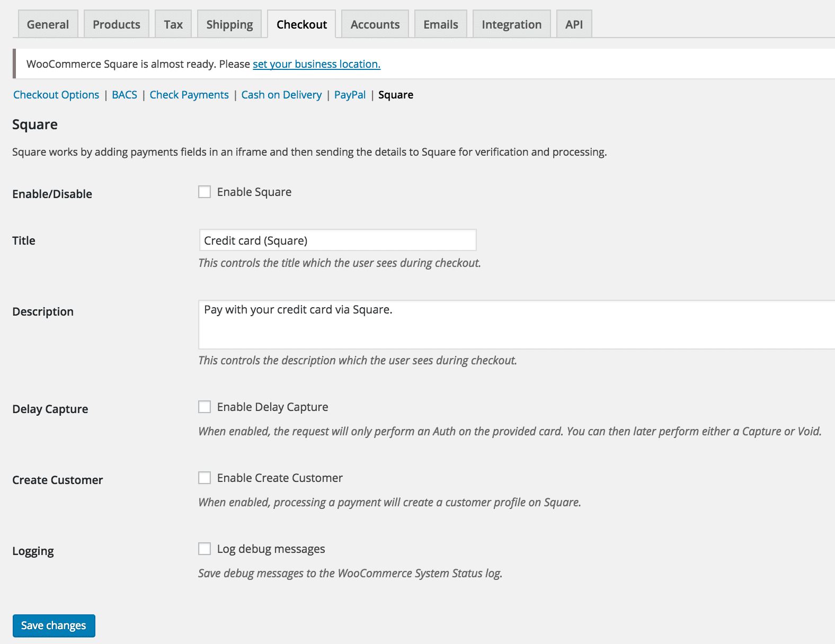Viewport: 835px width, 644px height.
Task: Click the Enable Square label text
Action: click(254, 192)
